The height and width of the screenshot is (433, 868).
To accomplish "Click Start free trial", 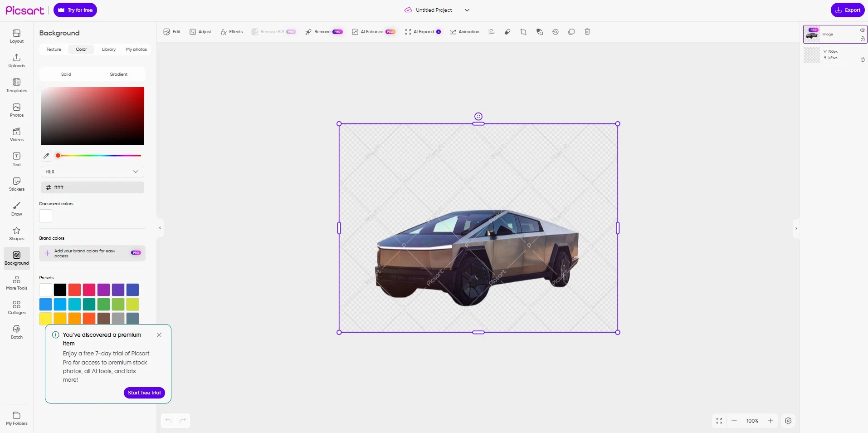I will pos(144,393).
